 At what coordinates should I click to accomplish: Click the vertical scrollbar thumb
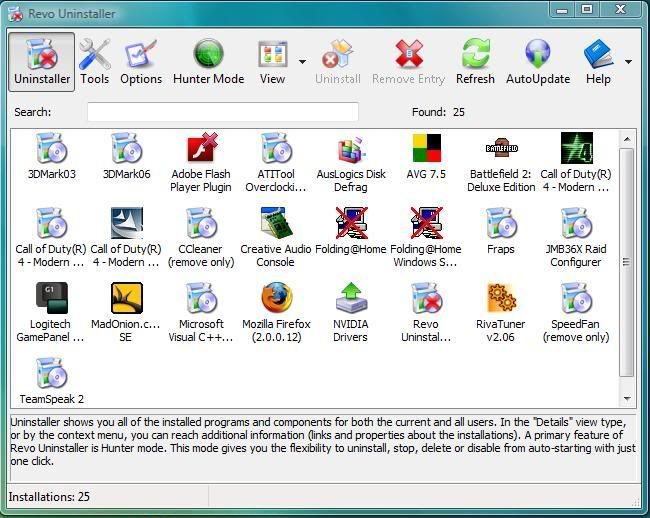(x=627, y=262)
